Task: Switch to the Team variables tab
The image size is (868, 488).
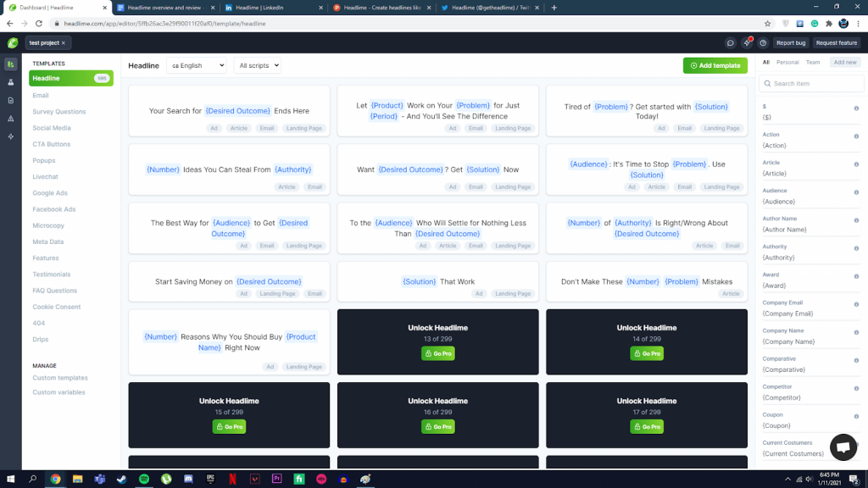Action: [x=813, y=63]
